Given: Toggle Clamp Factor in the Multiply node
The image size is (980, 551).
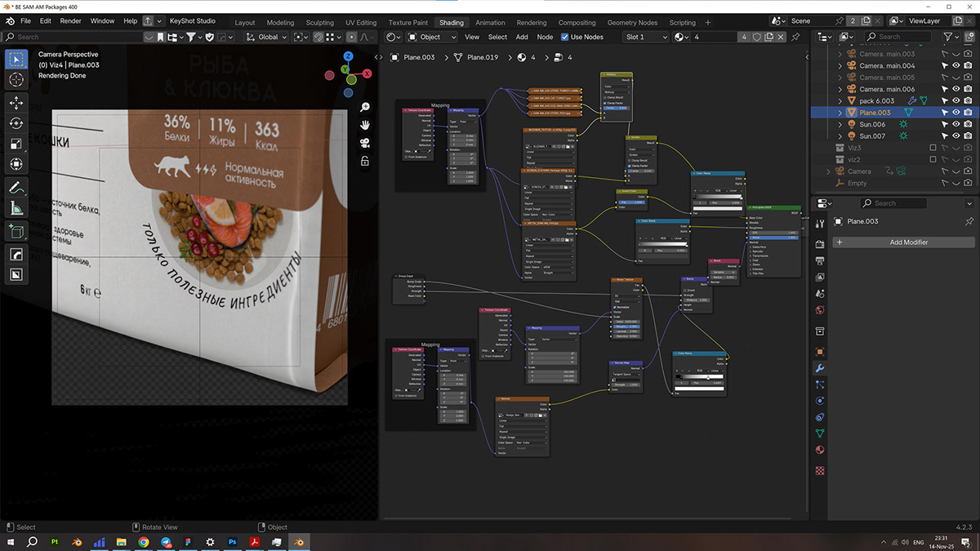Looking at the screenshot, I should [604, 103].
